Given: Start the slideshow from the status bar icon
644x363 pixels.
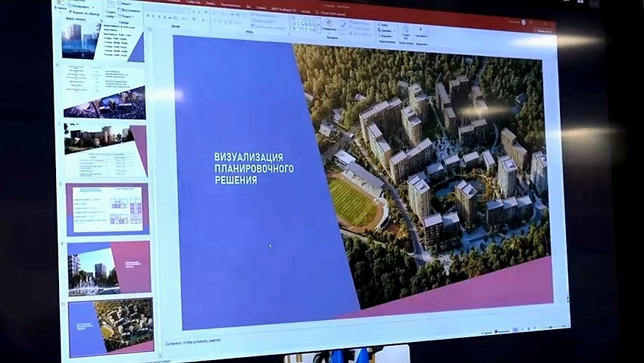Looking at the screenshot, I should [x=535, y=328].
